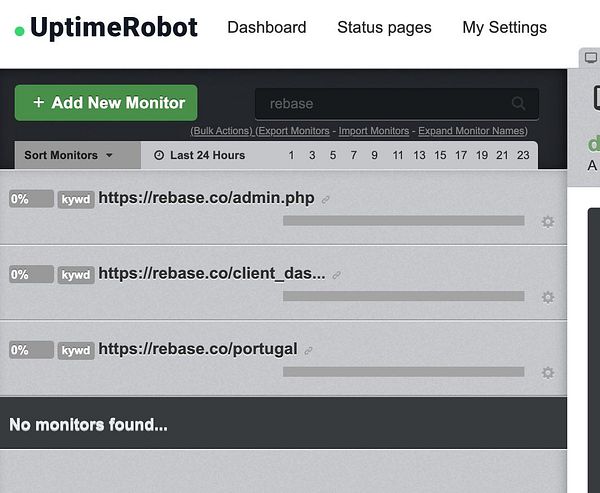Click the Export Monitors link
Screen dimensions: 600x493
(x=292, y=131)
